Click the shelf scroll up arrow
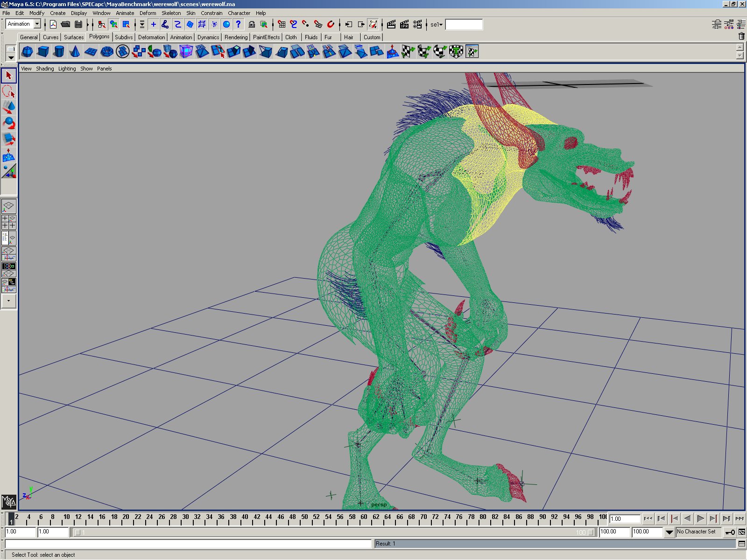 click(740, 47)
